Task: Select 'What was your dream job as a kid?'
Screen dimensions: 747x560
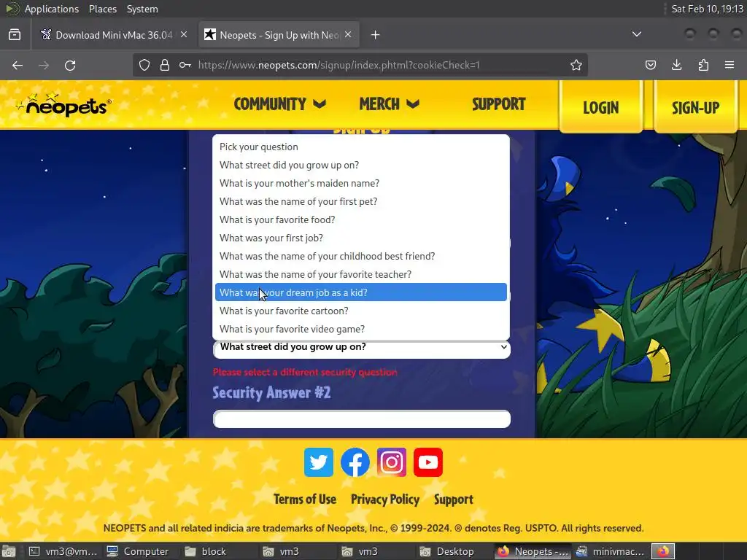Action: [360, 292]
